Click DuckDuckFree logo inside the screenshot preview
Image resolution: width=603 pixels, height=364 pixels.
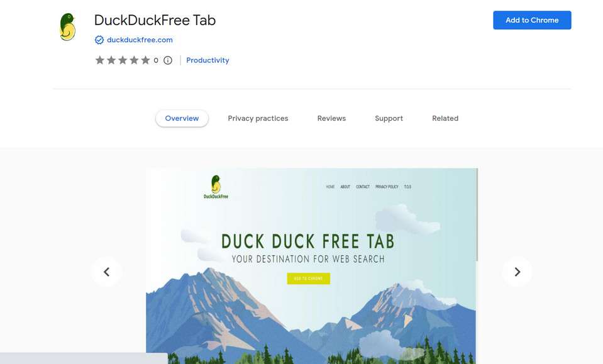(x=216, y=187)
